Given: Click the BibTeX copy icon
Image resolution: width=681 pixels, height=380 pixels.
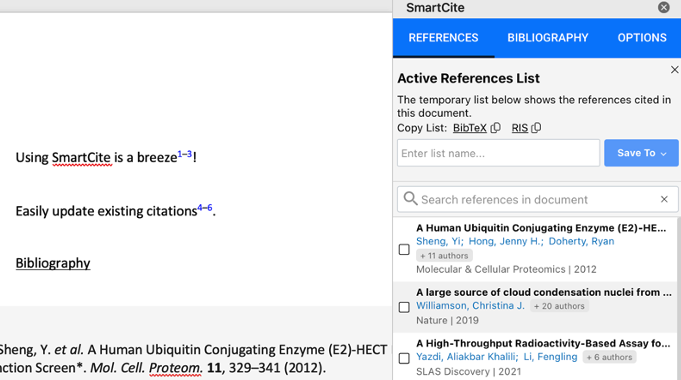Looking at the screenshot, I should pos(496,128).
